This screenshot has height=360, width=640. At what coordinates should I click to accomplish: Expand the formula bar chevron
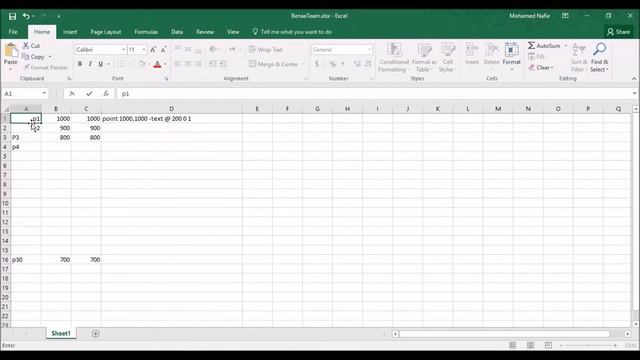pyautogui.click(x=634, y=93)
